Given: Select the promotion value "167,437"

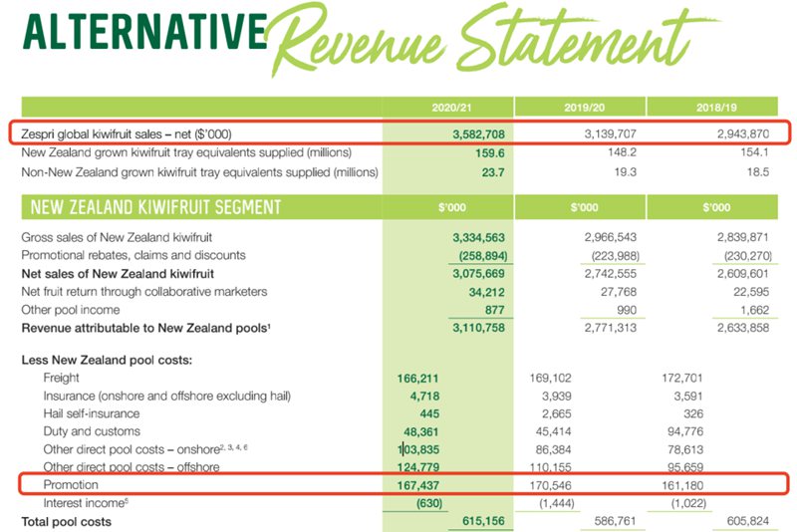Looking at the screenshot, I should point(417,486).
